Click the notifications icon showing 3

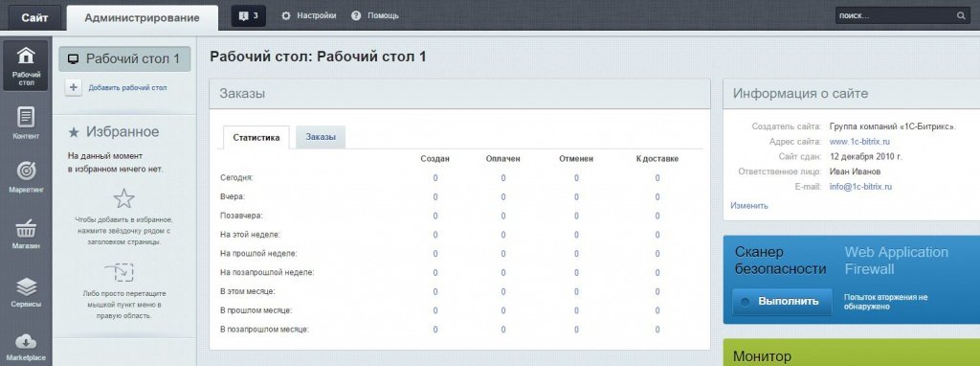click(248, 15)
